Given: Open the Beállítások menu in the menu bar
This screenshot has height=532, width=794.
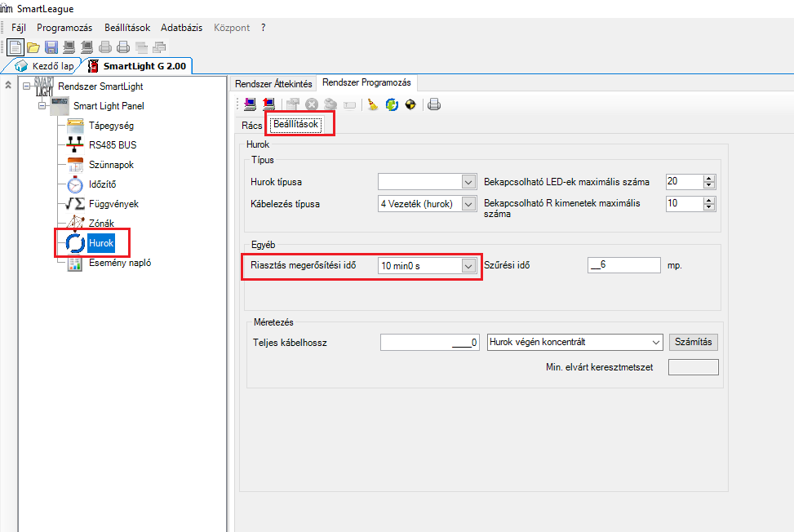Looking at the screenshot, I should point(127,28).
